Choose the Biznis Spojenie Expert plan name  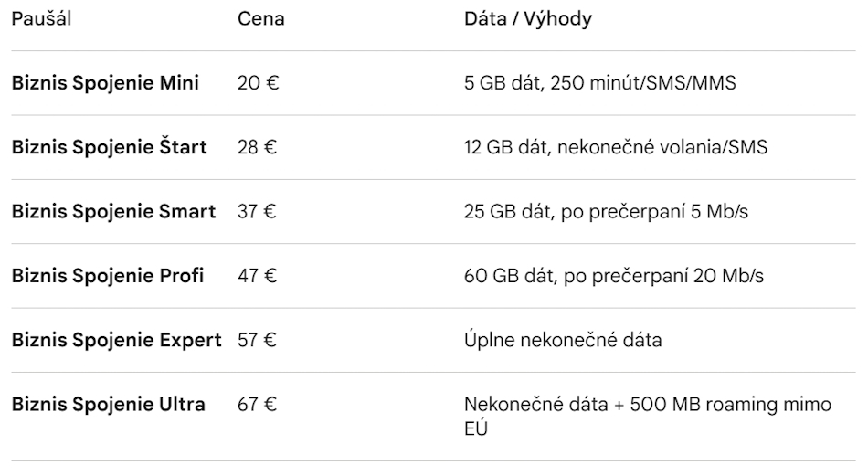coord(116,341)
